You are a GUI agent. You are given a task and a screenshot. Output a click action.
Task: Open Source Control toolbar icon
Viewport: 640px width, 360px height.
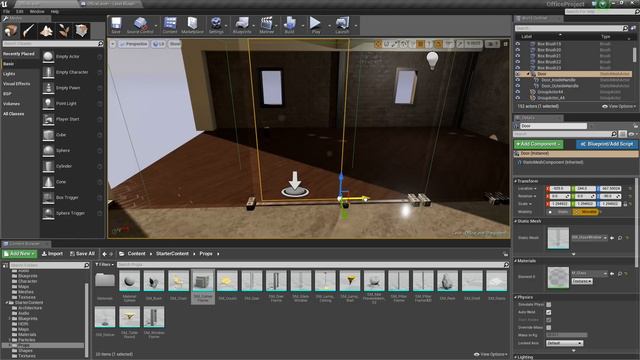pos(140,24)
